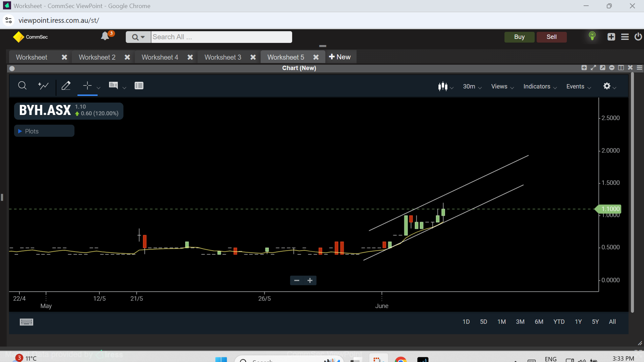Viewport: 644px width, 362px height.
Task: Open the data table view icon
Action: pos(139,86)
